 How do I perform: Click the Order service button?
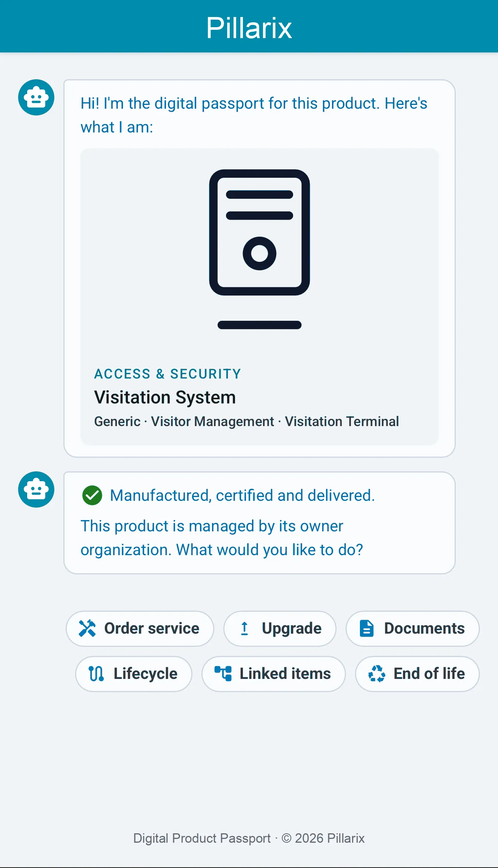(140, 628)
